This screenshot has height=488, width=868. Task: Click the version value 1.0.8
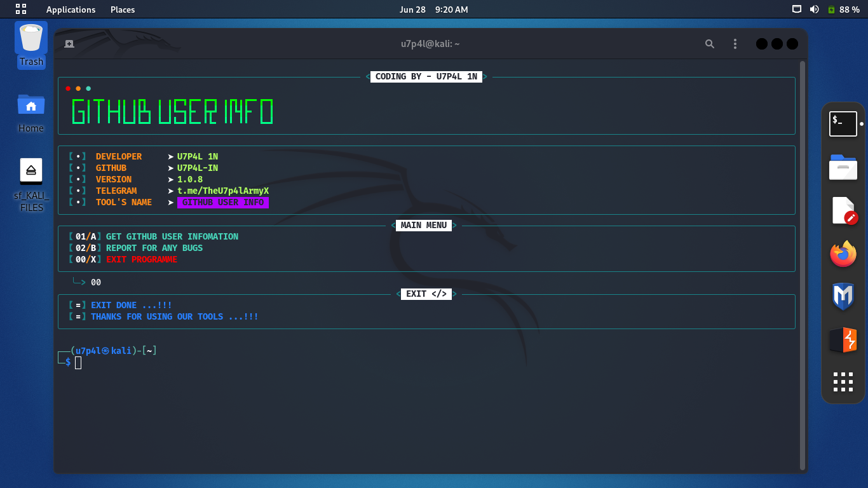[190, 179]
